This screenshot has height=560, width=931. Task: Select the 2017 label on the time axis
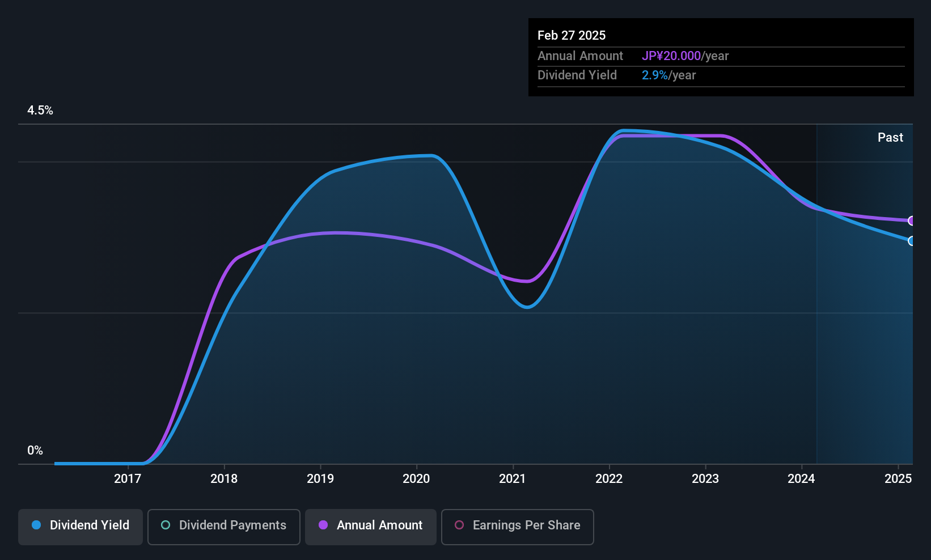click(x=128, y=478)
